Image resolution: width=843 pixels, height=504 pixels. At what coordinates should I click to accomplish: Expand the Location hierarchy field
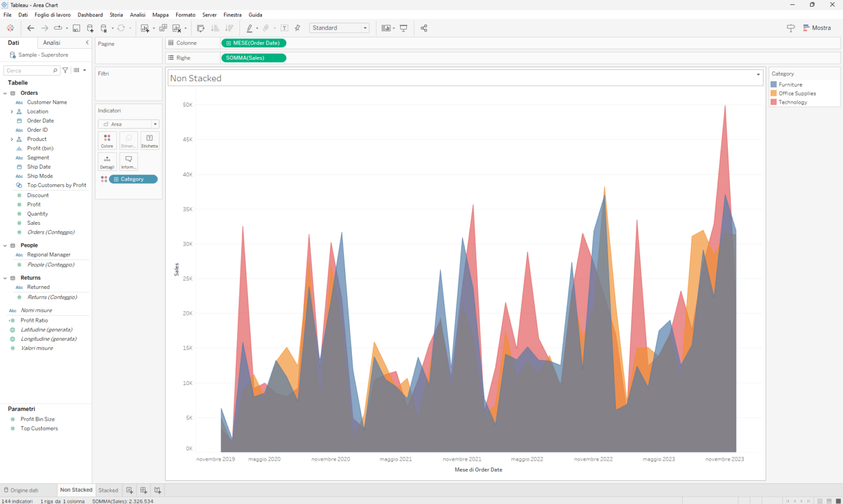(12, 112)
